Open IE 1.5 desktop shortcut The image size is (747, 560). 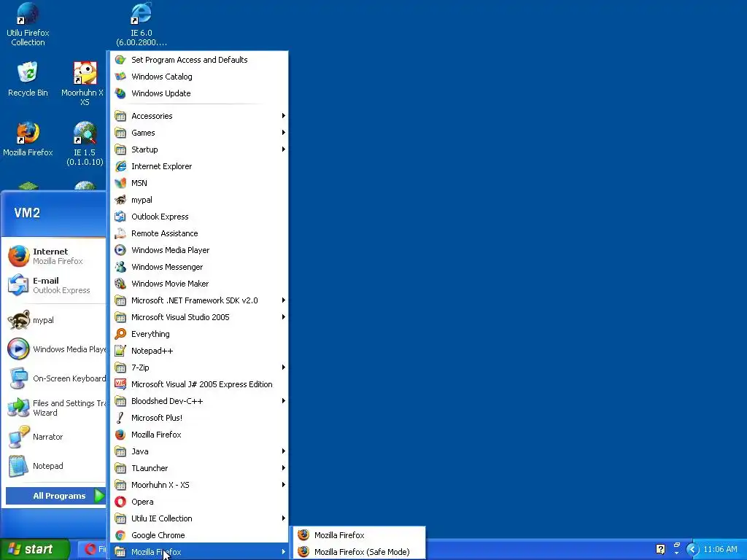click(x=85, y=144)
